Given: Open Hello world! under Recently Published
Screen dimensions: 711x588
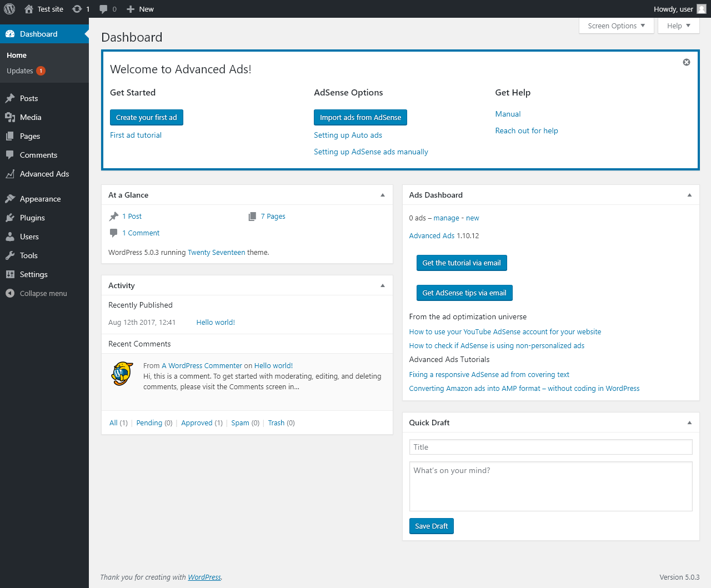Looking at the screenshot, I should tap(216, 322).
